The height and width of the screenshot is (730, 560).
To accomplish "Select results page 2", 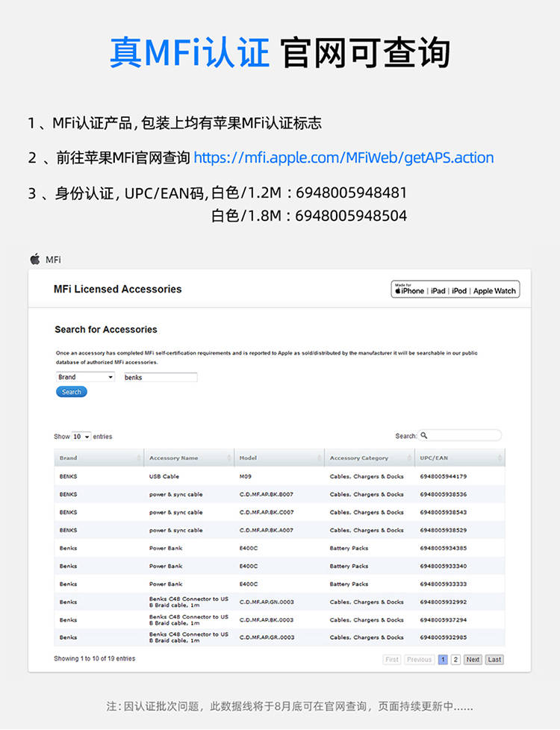I will (x=455, y=660).
